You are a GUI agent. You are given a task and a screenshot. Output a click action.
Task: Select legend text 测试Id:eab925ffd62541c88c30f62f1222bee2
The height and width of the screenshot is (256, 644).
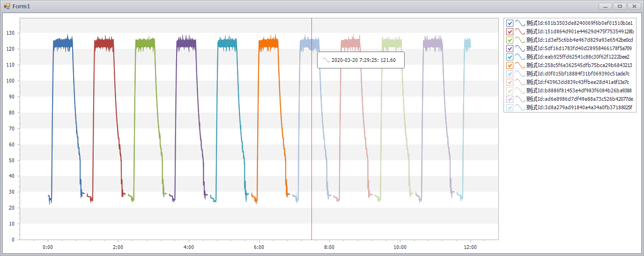(x=578, y=57)
